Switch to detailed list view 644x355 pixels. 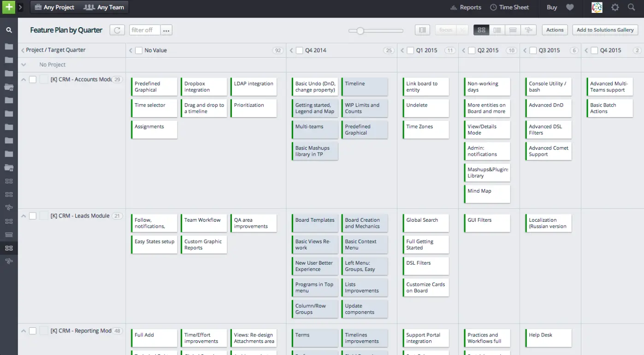tap(497, 30)
